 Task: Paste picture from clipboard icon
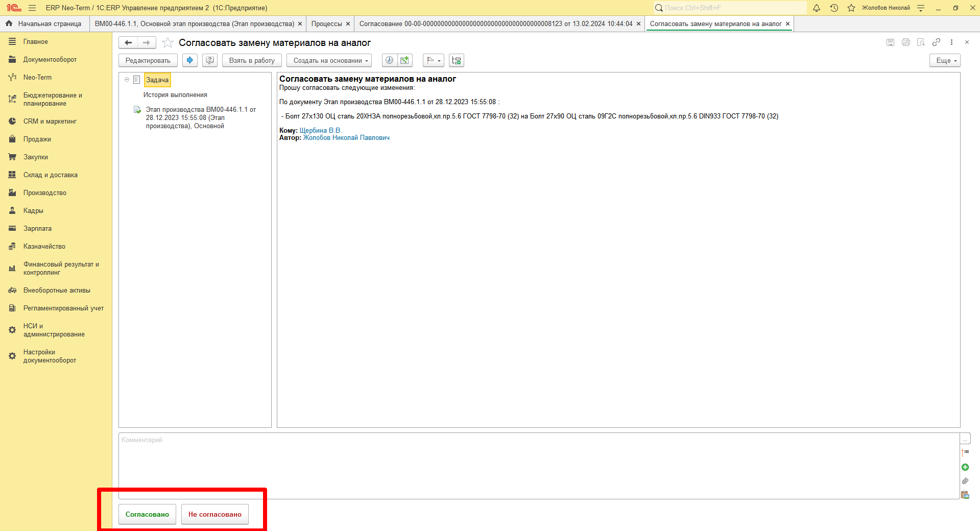(x=965, y=495)
